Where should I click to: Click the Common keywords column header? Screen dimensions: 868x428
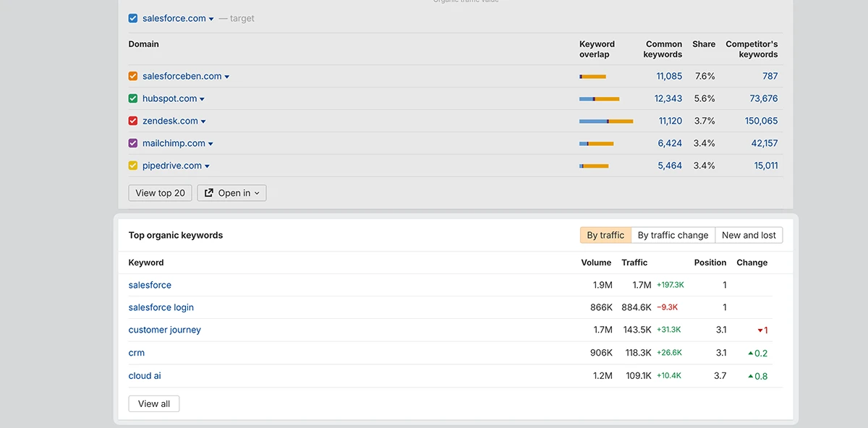click(x=663, y=49)
